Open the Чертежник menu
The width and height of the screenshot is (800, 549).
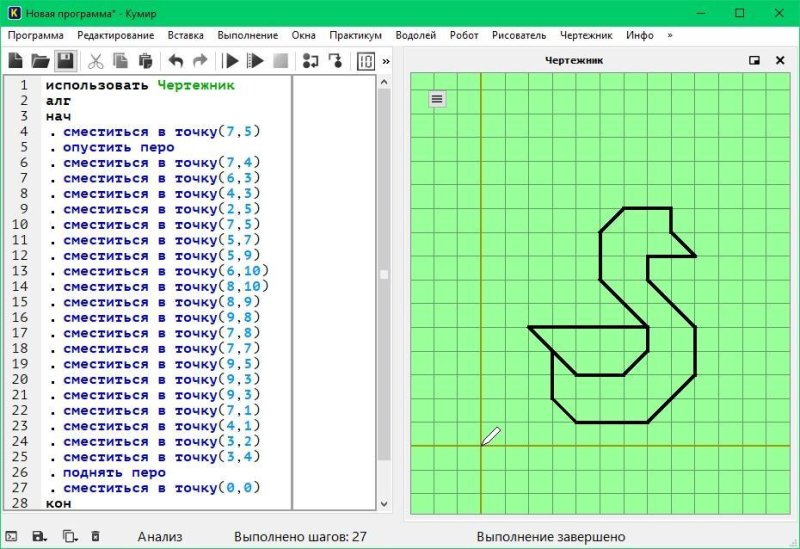point(587,35)
